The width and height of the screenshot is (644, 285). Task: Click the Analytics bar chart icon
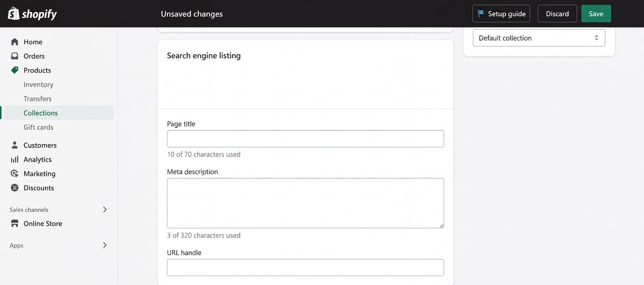[x=15, y=159]
